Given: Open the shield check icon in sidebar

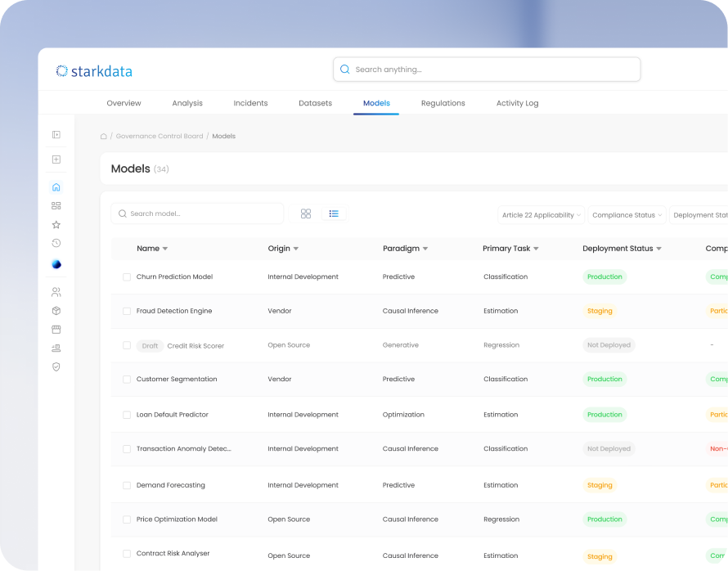Looking at the screenshot, I should [56, 366].
